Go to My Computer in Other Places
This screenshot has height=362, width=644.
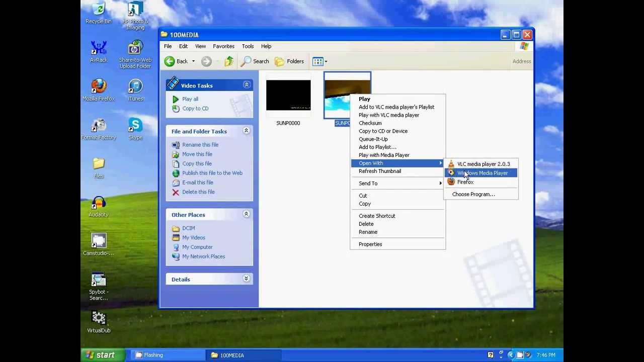click(x=197, y=247)
